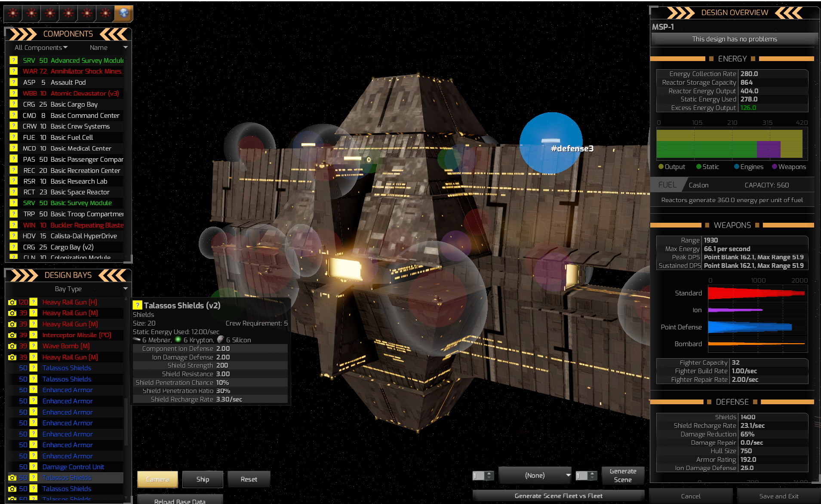
Task: Select Basic Space Reactor in component list
Action: pos(66,192)
